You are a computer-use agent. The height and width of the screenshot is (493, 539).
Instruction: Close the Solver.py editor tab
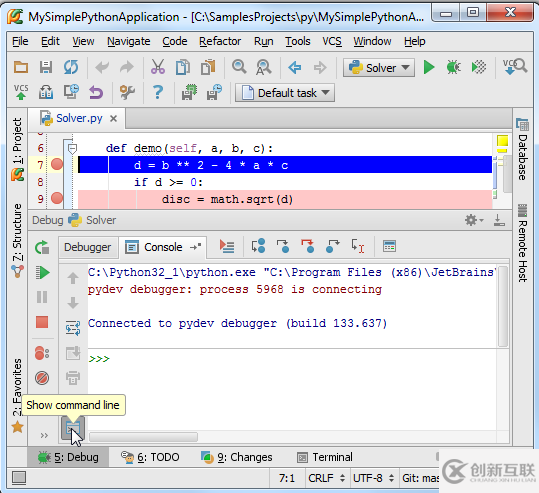click(x=113, y=119)
